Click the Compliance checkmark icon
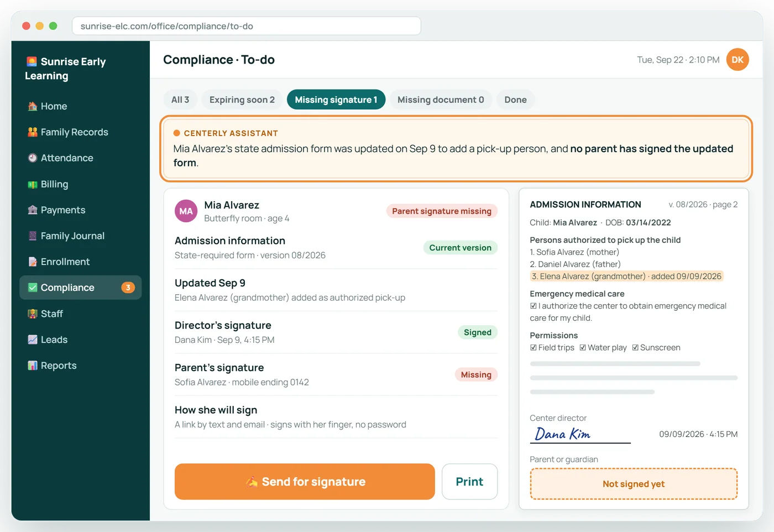Image resolution: width=774 pixels, height=532 pixels. (x=33, y=288)
